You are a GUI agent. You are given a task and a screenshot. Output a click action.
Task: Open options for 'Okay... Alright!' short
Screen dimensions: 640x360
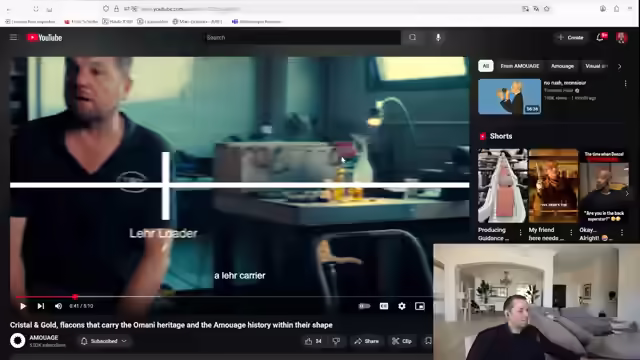click(x=622, y=233)
